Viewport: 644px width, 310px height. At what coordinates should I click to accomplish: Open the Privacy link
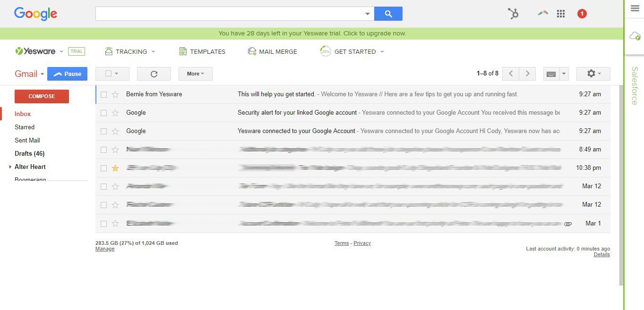[362, 243]
